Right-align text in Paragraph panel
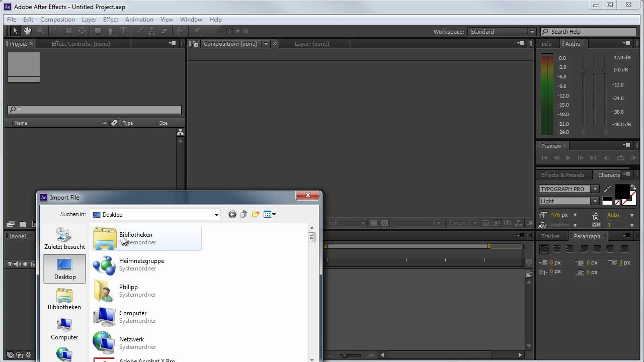 570,249
